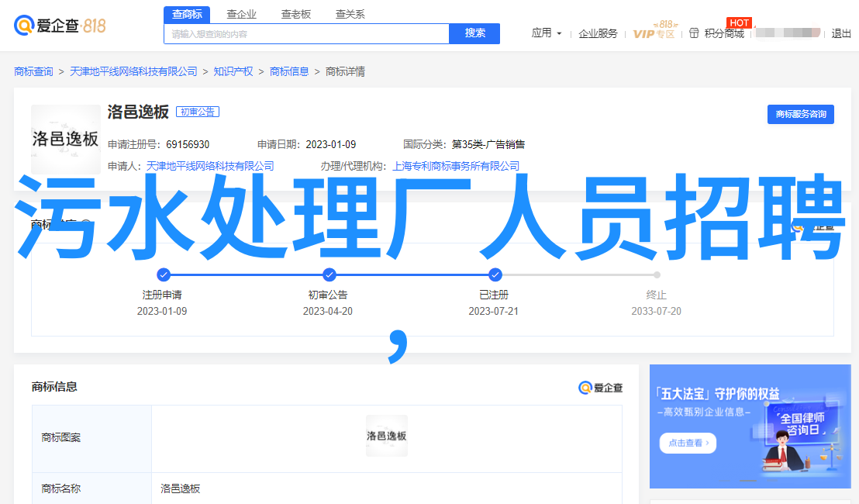The height and width of the screenshot is (504, 859).
Task: Open 天津地平线网络科技有限公司 in the breadcrumb
Action: pyautogui.click(x=133, y=72)
